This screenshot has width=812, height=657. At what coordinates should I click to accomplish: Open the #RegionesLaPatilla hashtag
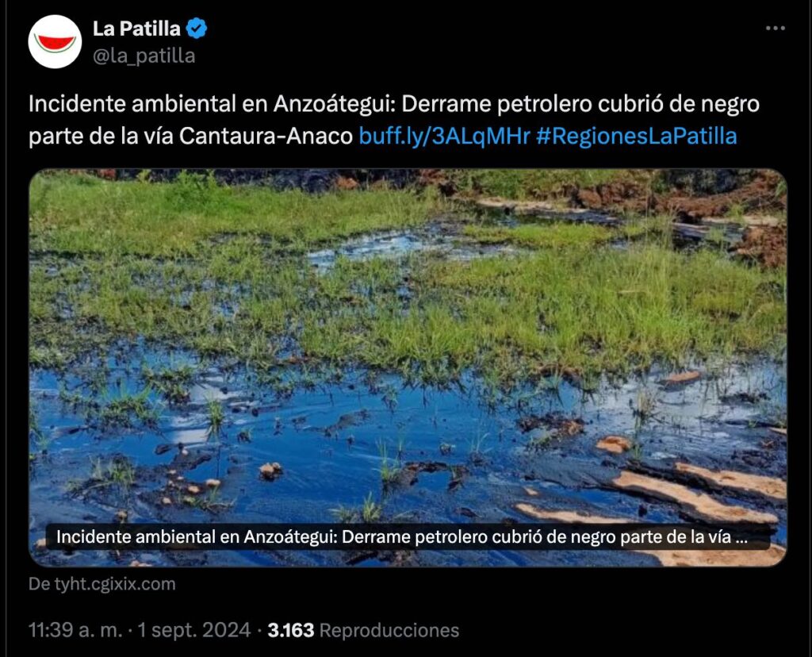point(637,136)
